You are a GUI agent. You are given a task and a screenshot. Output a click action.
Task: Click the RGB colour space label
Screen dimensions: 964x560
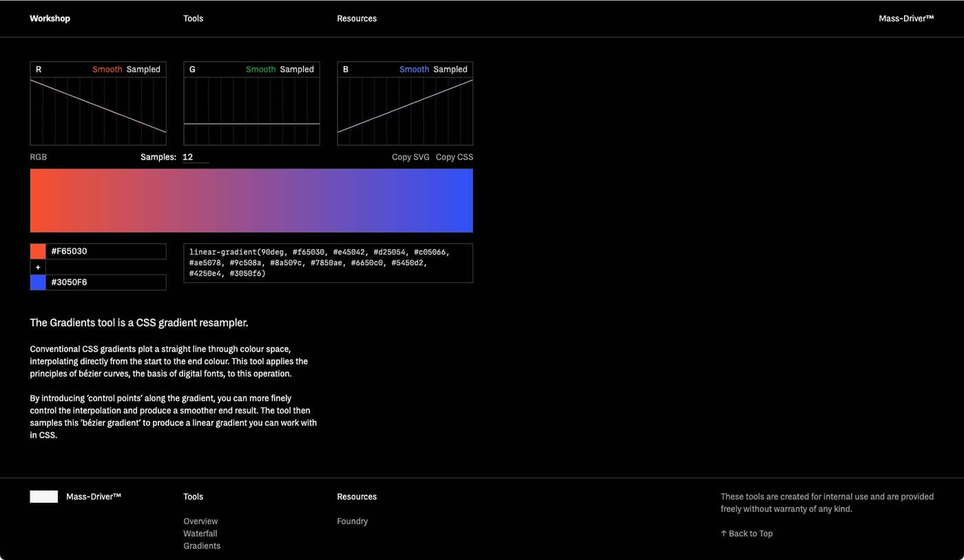coord(39,157)
